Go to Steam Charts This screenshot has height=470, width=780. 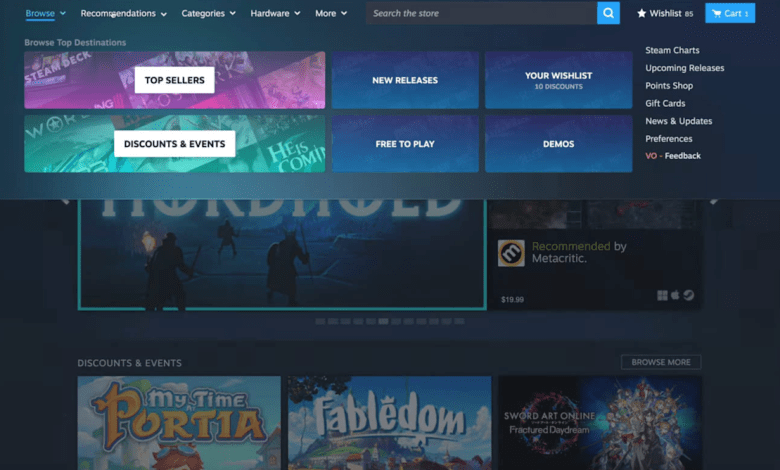coord(672,50)
